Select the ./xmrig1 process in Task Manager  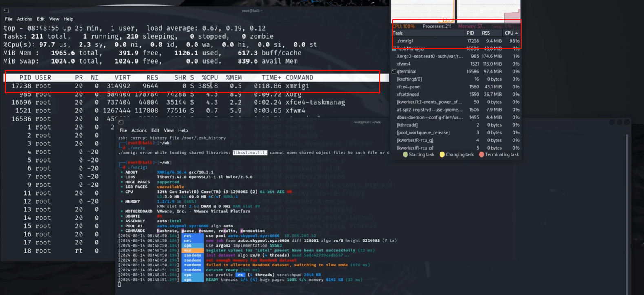(456, 41)
